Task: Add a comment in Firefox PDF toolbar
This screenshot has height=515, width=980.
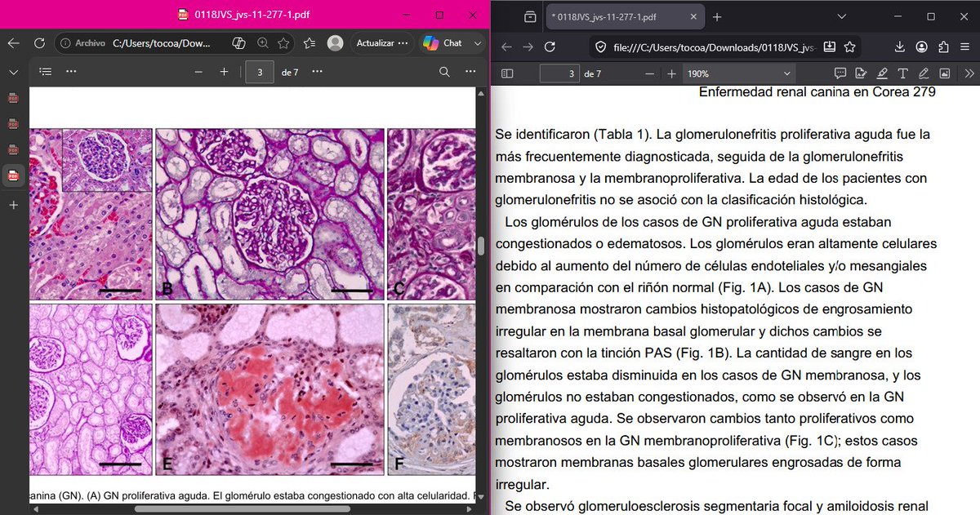Action: [840, 73]
